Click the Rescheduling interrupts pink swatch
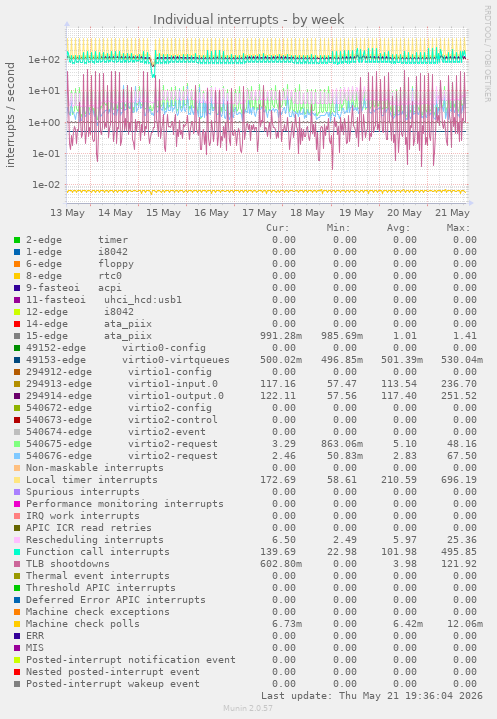This screenshot has width=497, height=719. pyautogui.click(x=17, y=540)
